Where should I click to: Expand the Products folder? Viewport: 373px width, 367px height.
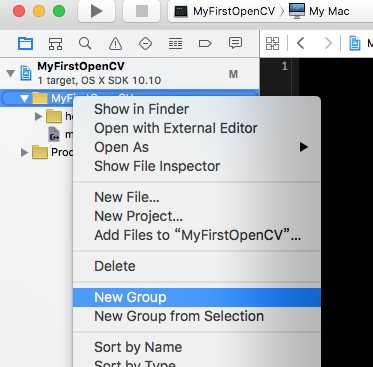pos(24,153)
